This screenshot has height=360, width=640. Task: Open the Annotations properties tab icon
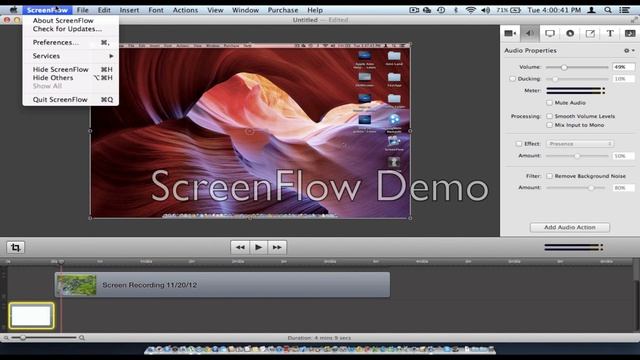click(x=590, y=33)
